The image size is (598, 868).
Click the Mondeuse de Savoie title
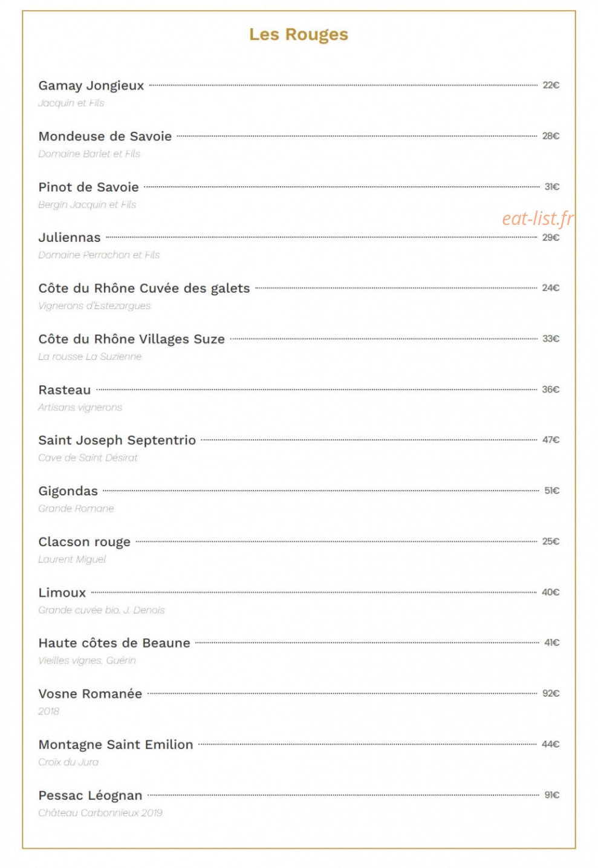point(105,136)
